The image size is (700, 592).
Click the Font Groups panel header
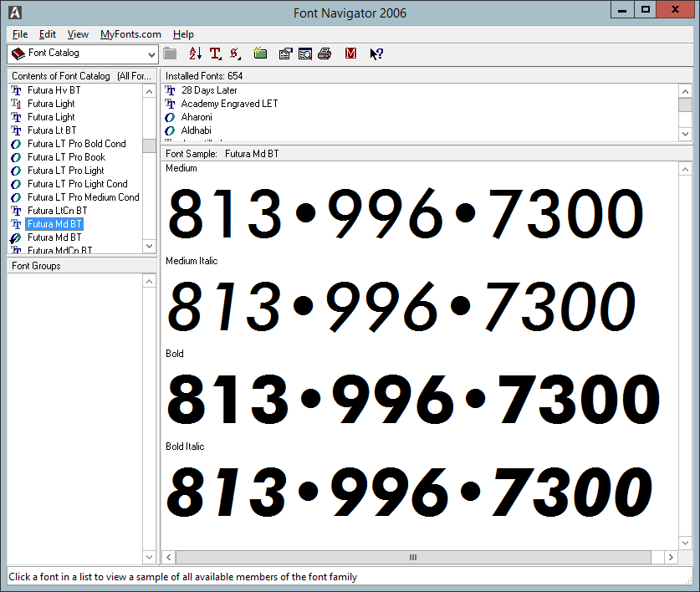(82, 266)
